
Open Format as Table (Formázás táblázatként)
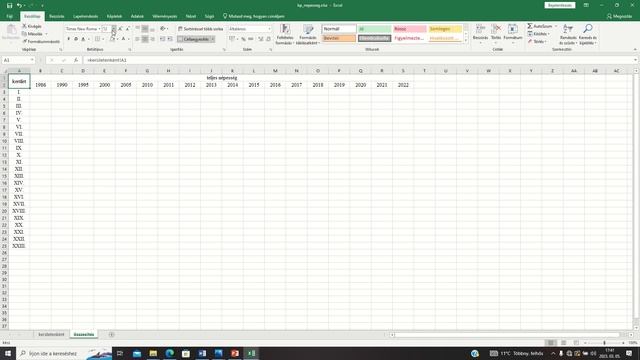click(x=308, y=34)
